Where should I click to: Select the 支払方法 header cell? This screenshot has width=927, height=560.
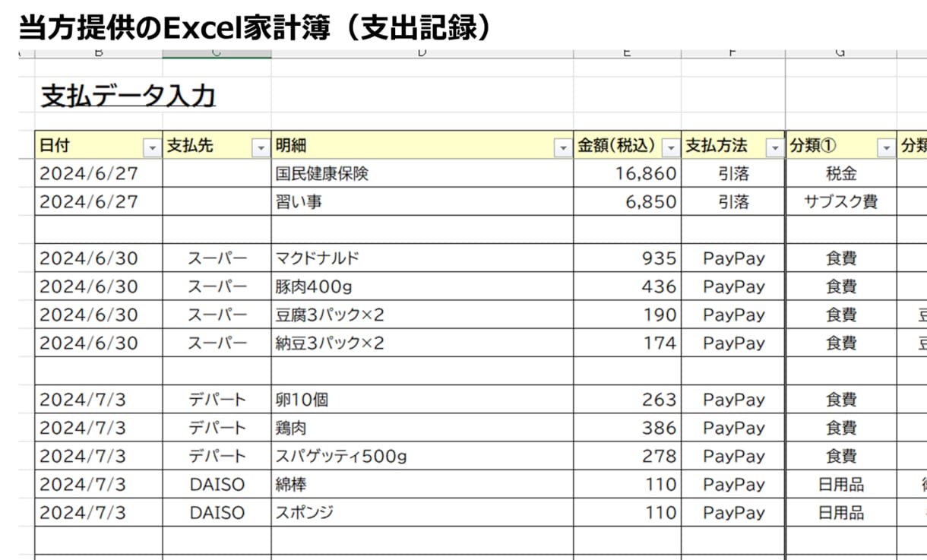[733, 146]
